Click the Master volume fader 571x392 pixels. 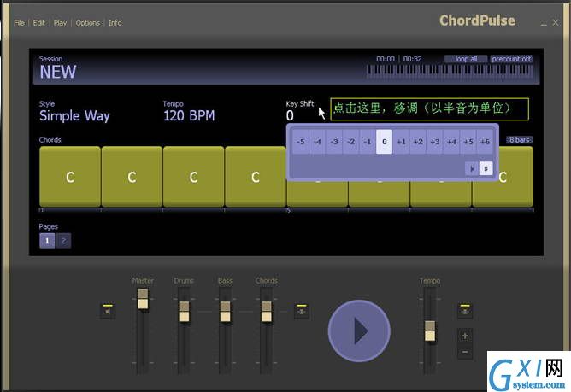tap(143, 299)
